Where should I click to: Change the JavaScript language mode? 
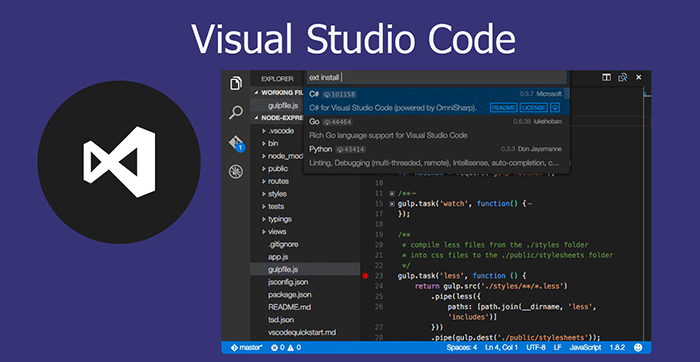(x=586, y=347)
